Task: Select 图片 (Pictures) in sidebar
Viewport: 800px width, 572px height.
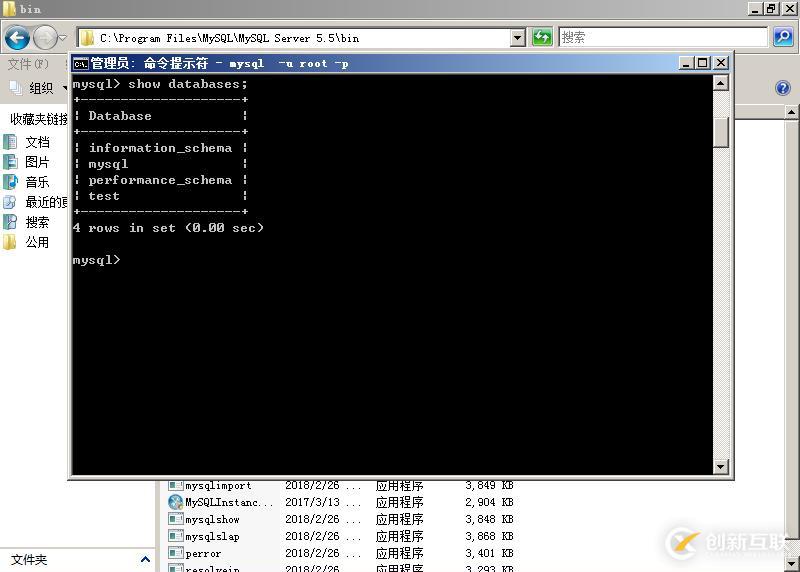Action: 37,162
